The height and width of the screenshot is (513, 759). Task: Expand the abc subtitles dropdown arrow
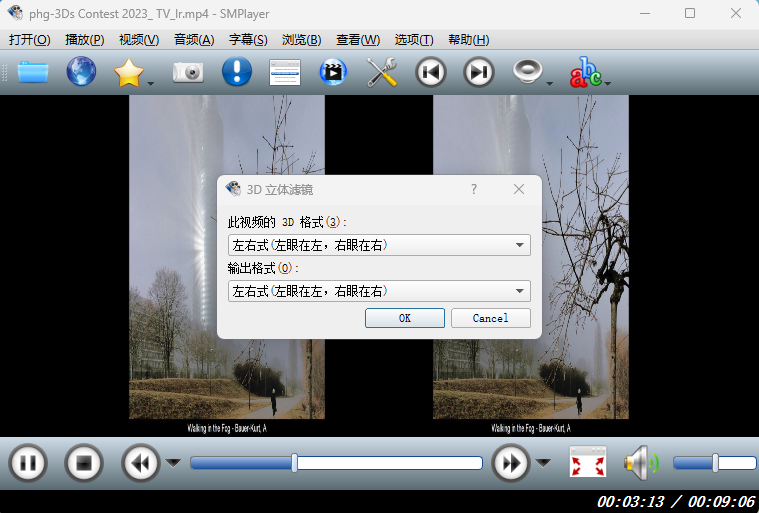607,84
